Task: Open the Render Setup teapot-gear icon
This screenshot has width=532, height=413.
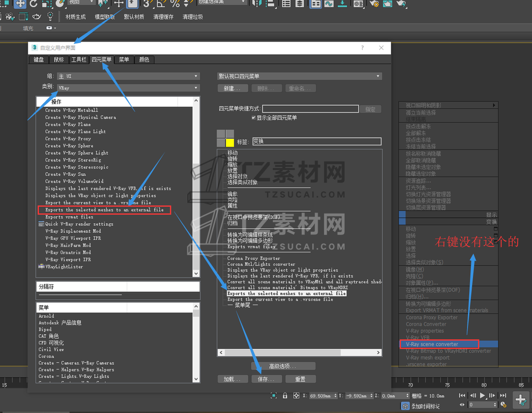Action: (x=374, y=4)
